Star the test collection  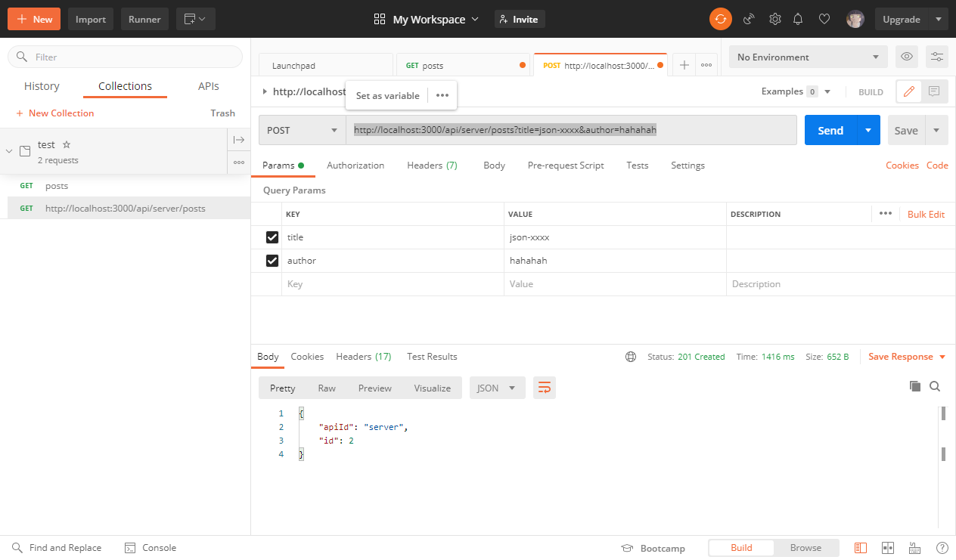point(67,144)
